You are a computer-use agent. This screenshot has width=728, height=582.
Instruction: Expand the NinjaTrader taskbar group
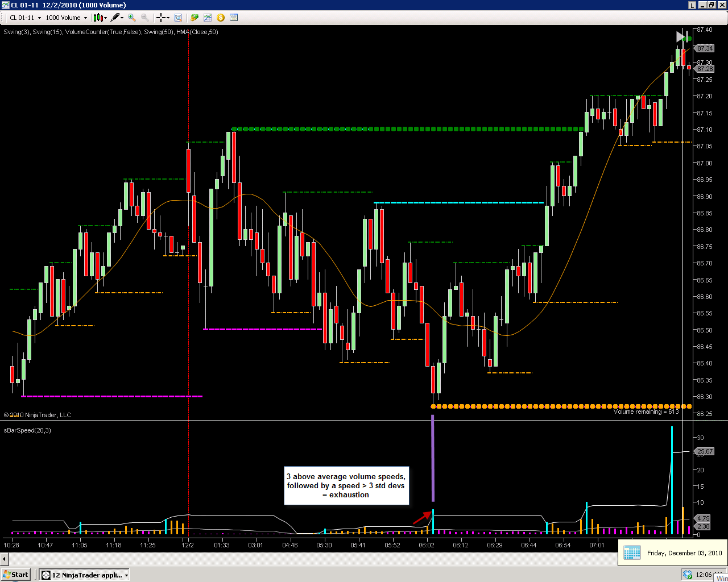[85, 575]
